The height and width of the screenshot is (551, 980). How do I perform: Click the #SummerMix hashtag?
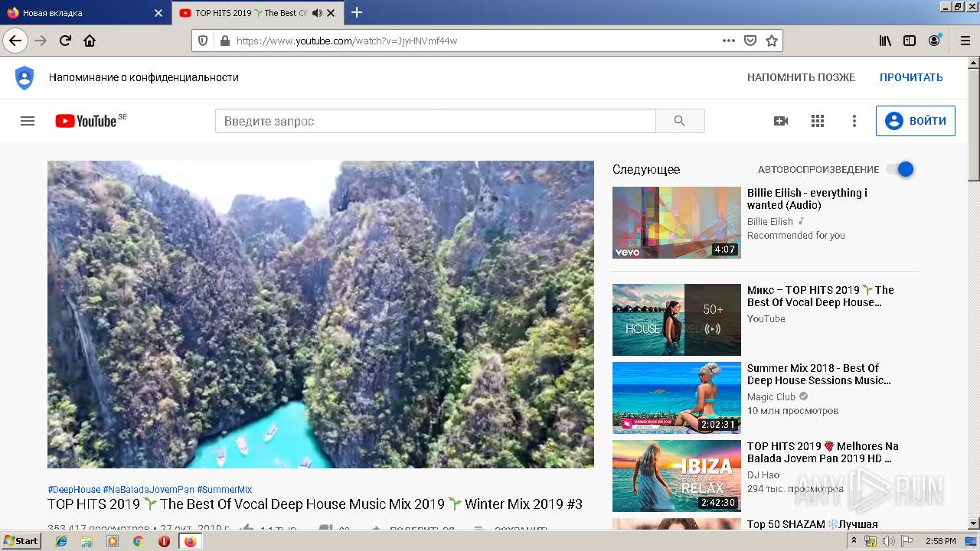coord(224,490)
